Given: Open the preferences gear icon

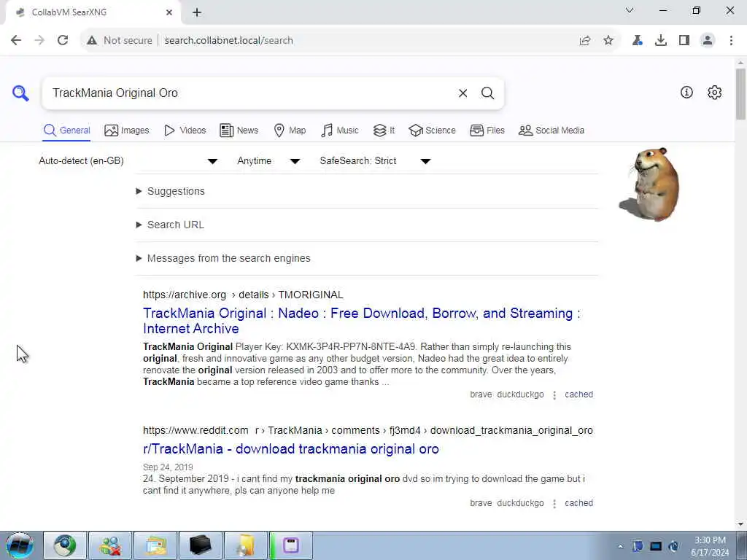Looking at the screenshot, I should tap(715, 93).
